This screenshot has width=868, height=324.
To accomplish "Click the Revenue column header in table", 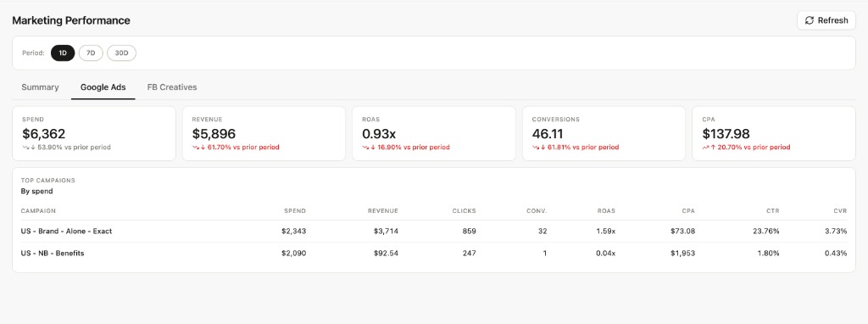I will (x=383, y=211).
